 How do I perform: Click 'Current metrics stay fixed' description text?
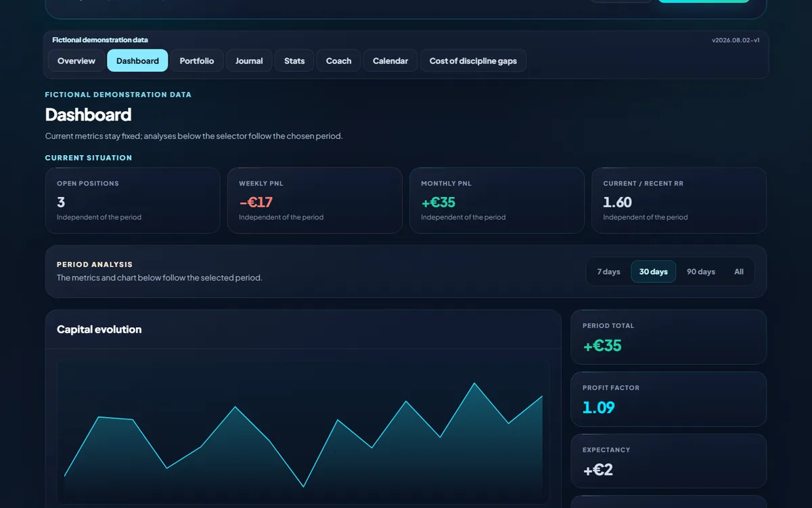194,136
